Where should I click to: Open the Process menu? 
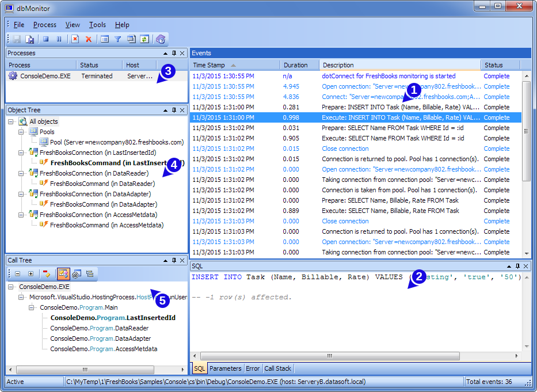coord(44,25)
